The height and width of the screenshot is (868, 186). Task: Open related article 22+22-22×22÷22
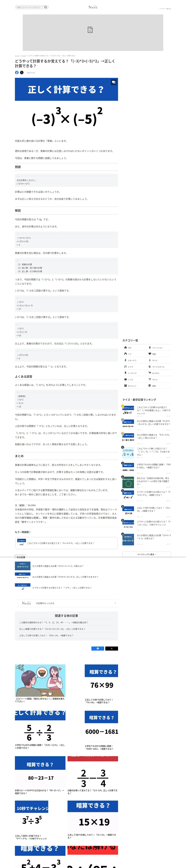52,629
